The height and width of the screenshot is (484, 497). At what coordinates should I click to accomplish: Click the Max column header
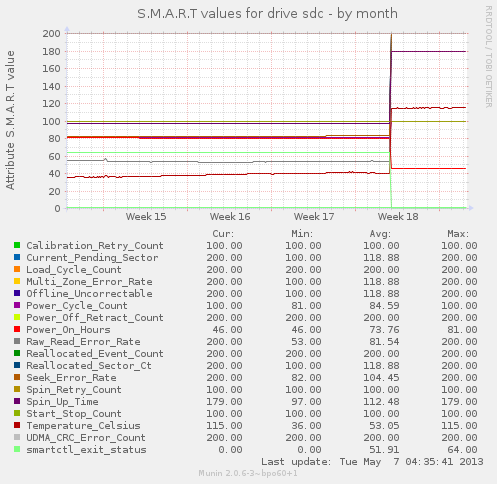point(458,234)
